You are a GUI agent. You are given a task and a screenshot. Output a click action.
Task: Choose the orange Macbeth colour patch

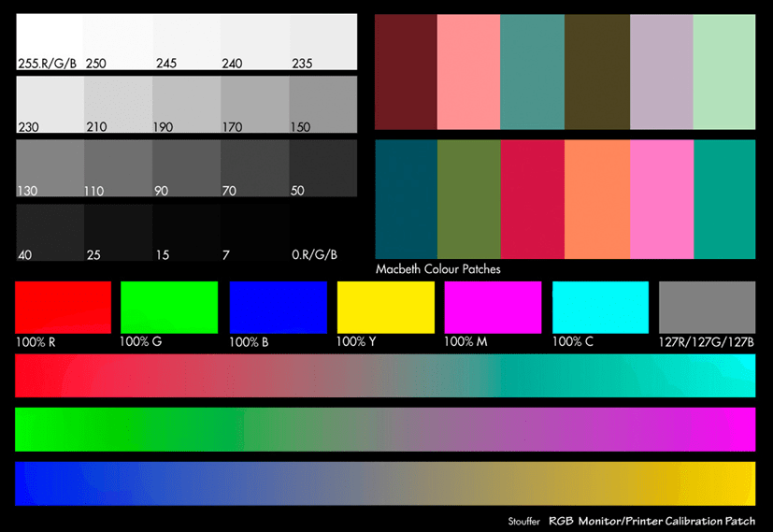coord(596,198)
